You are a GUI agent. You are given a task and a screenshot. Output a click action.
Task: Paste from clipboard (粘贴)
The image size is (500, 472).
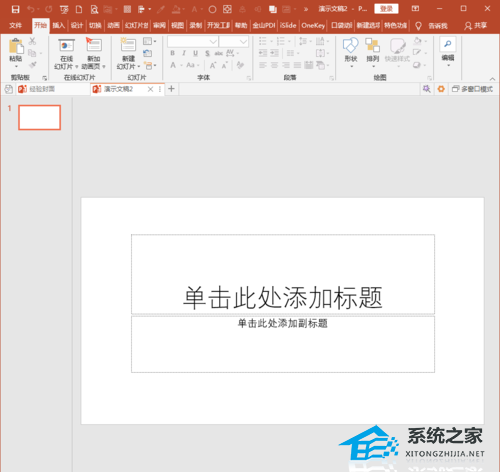[16, 52]
